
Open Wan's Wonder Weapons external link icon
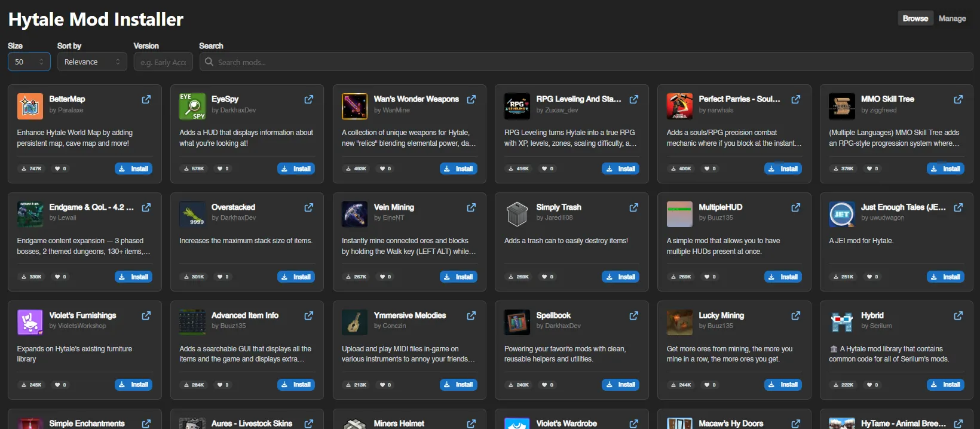point(471,100)
